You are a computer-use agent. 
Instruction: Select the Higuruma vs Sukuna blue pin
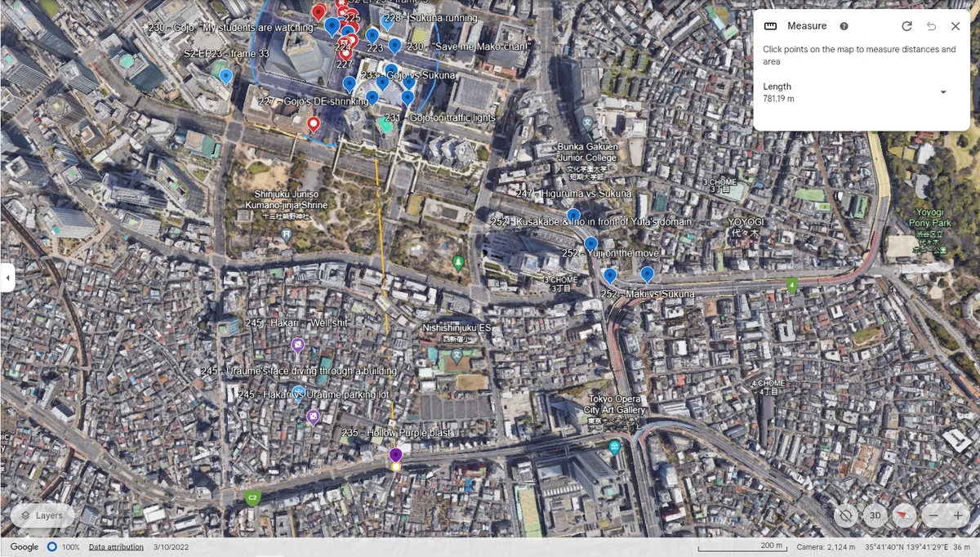tap(573, 216)
